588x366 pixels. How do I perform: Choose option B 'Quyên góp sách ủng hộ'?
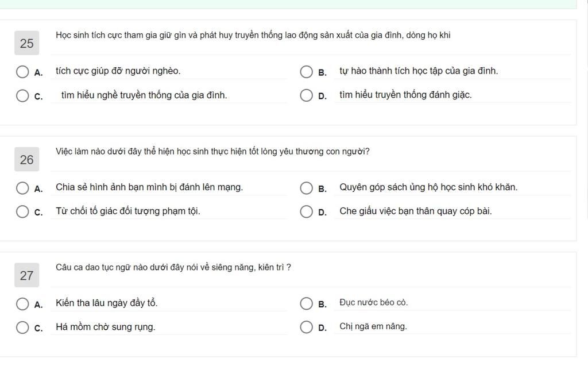(x=307, y=188)
